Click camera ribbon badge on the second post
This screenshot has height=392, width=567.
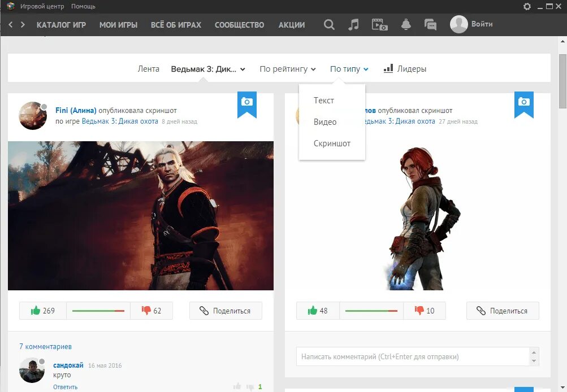pos(524,104)
